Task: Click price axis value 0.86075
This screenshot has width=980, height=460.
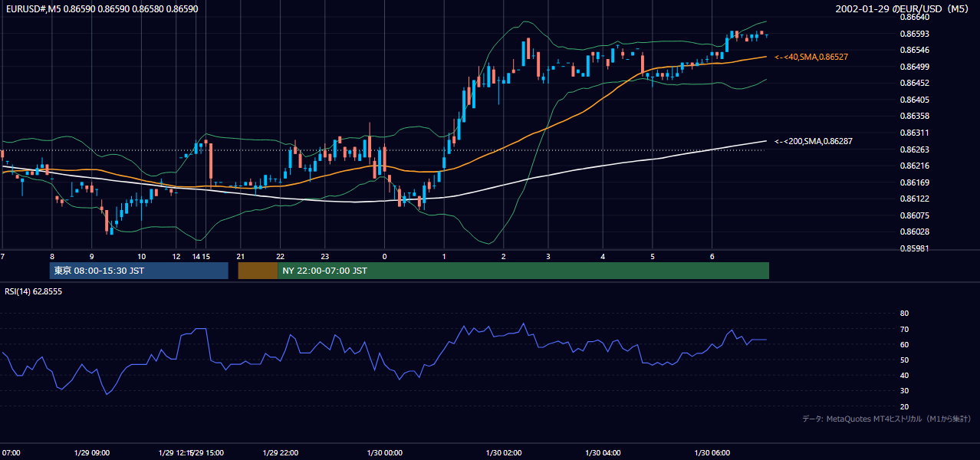Action: (x=913, y=215)
